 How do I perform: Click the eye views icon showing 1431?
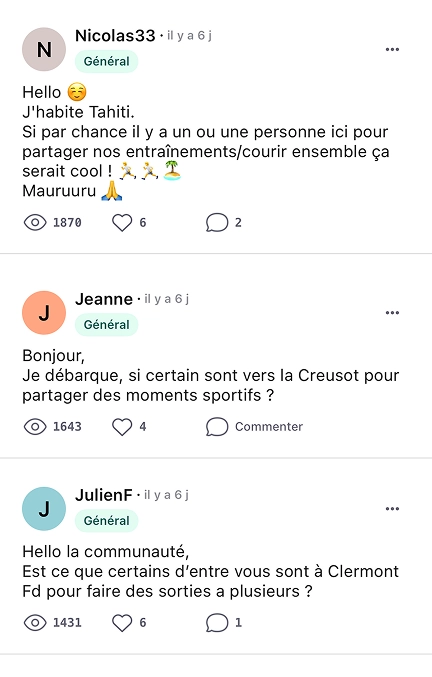35,623
